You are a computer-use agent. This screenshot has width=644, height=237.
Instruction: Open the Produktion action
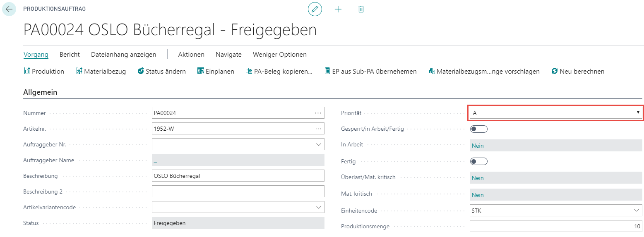point(44,71)
